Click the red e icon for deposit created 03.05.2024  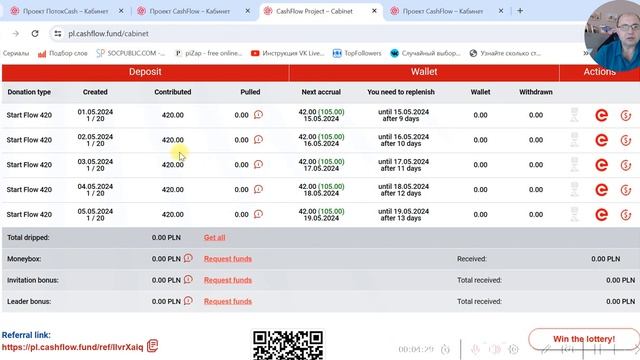601,165
